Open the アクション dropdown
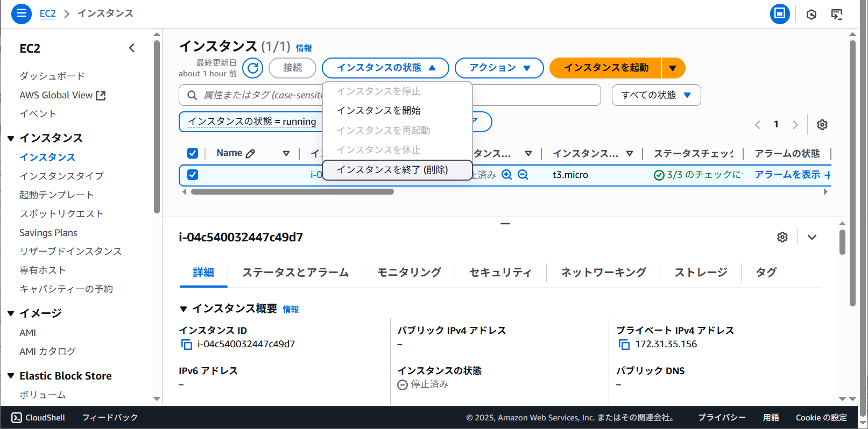Viewport: 868px width, 429px height. click(499, 68)
